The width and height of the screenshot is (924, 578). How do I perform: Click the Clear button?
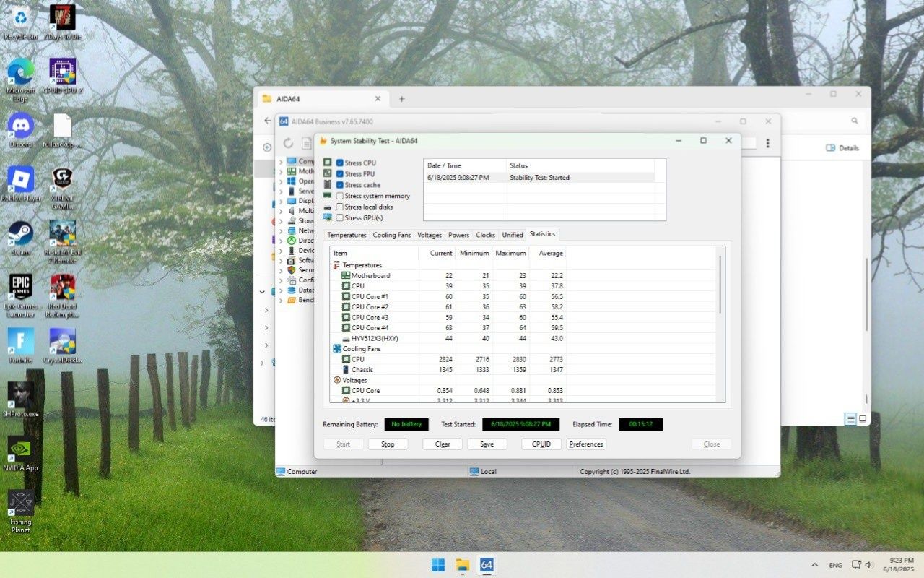click(x=443, y=444)
